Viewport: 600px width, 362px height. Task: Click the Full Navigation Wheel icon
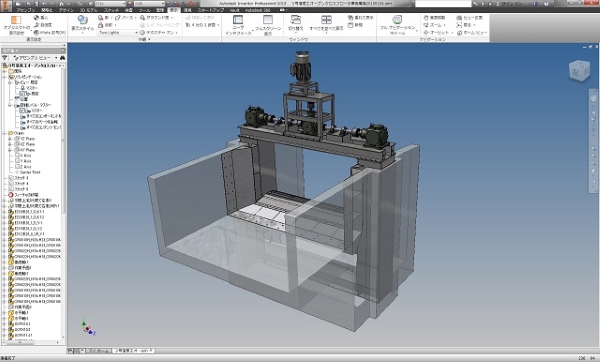[397, 20]
